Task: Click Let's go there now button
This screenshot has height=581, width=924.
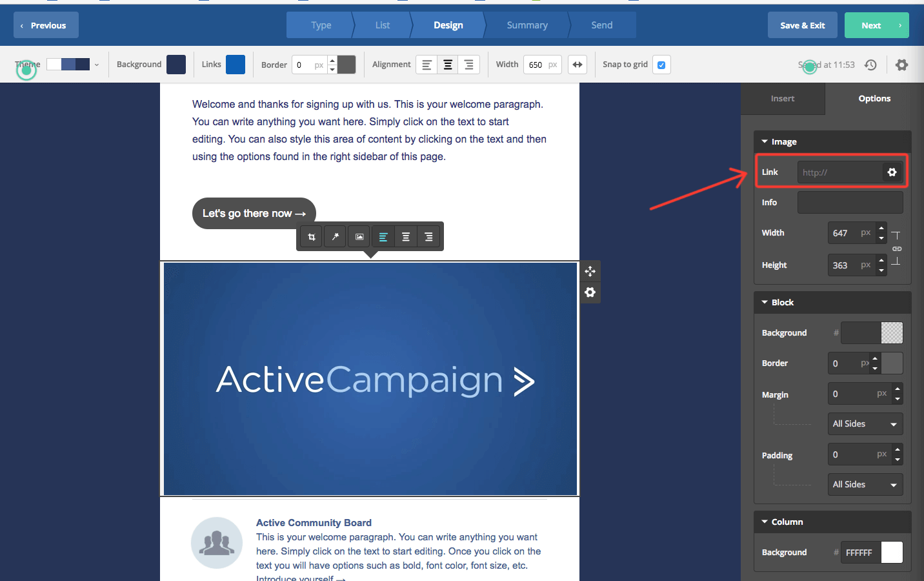Action: pyautogui.click(x=254, y=213)
